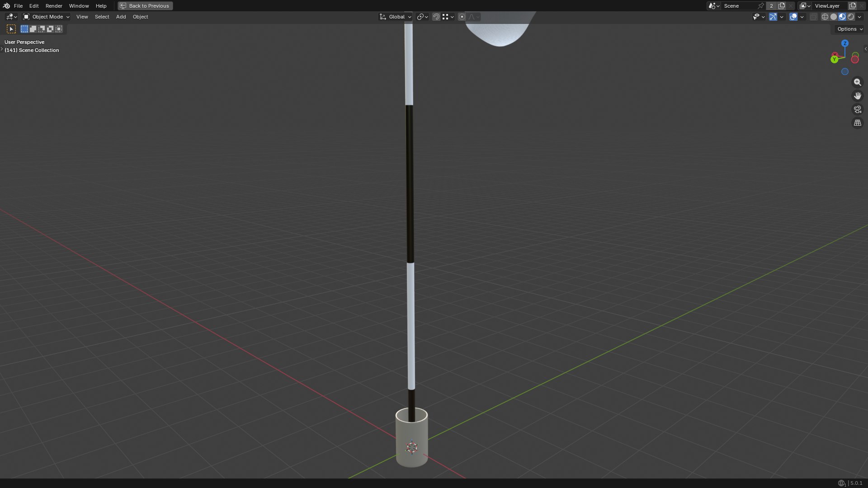Screen dimensions: 868x488
Task: Open the snapping options dropdown
Action: [x=448, y=17]
